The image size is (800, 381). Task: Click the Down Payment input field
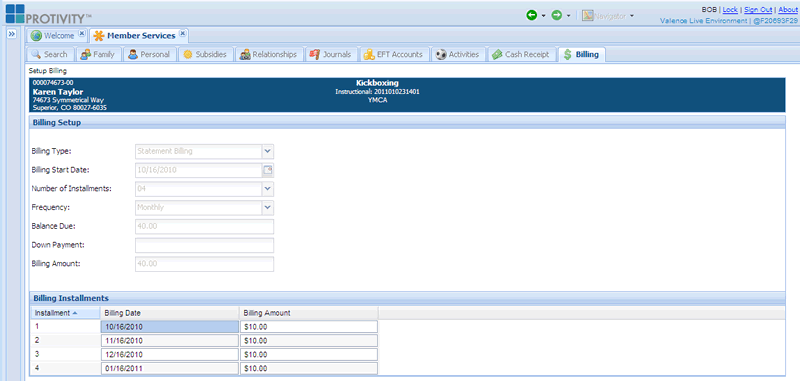(x=204, y=245)
